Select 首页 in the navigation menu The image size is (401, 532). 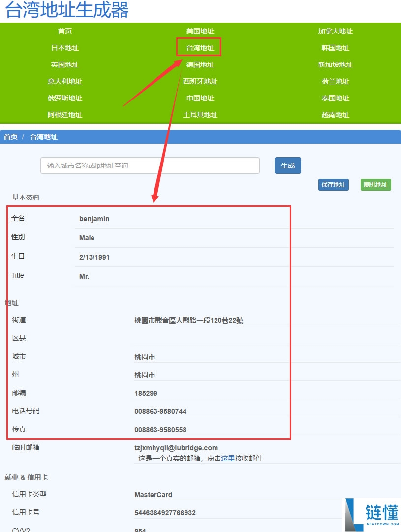click(x=64, y=31)
